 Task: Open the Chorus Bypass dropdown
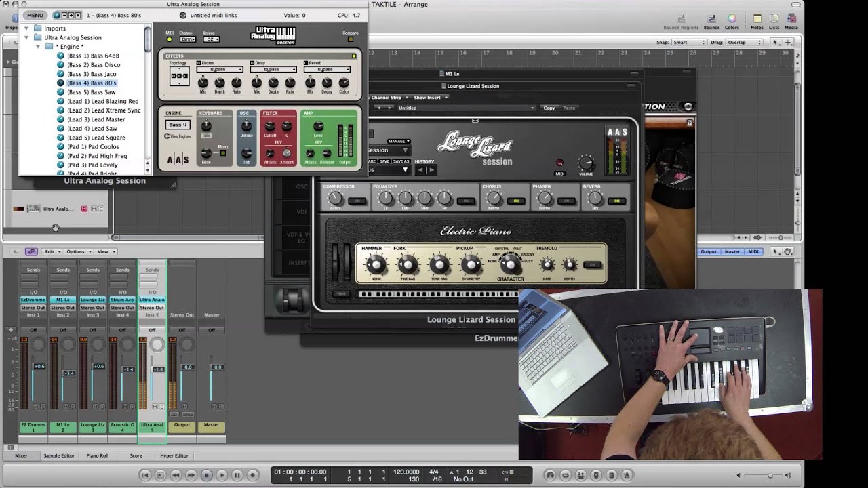click(220, 69)
